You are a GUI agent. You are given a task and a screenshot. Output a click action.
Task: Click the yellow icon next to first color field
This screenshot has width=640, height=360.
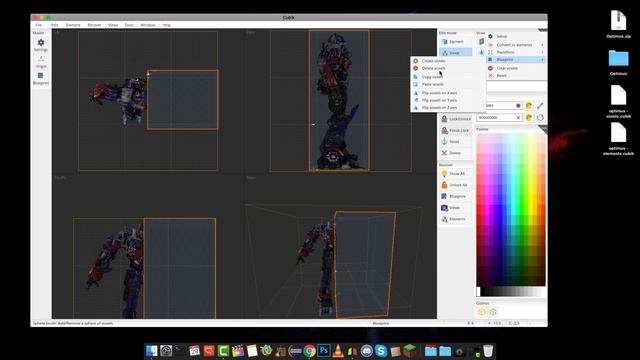click(529, 106)
